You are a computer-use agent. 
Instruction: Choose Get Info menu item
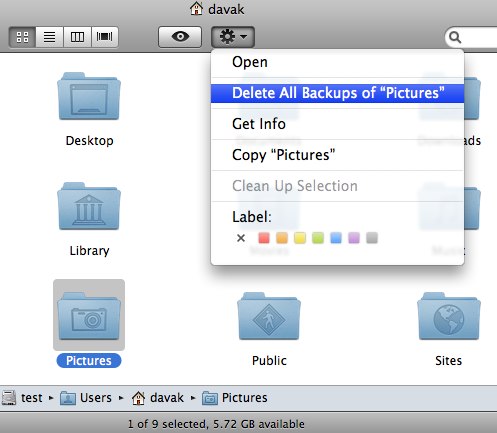(x=337, y=124)
